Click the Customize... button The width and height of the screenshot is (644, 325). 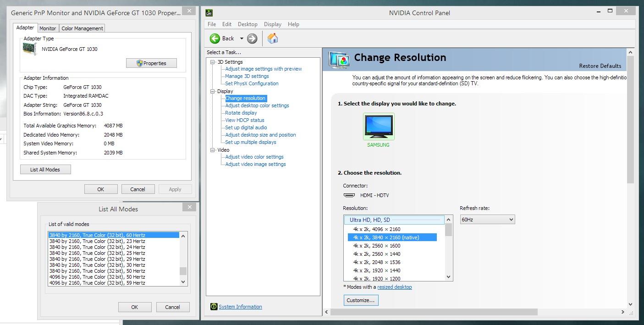click(361, 300)
